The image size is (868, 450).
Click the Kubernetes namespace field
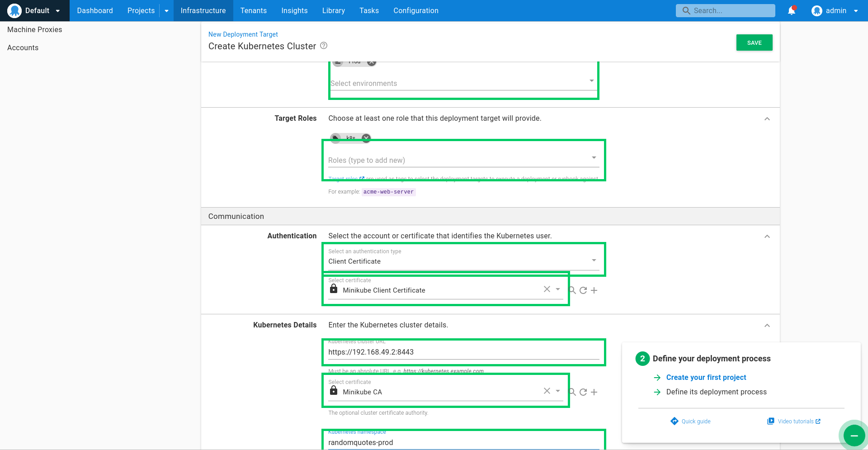[x=464, y=442]
